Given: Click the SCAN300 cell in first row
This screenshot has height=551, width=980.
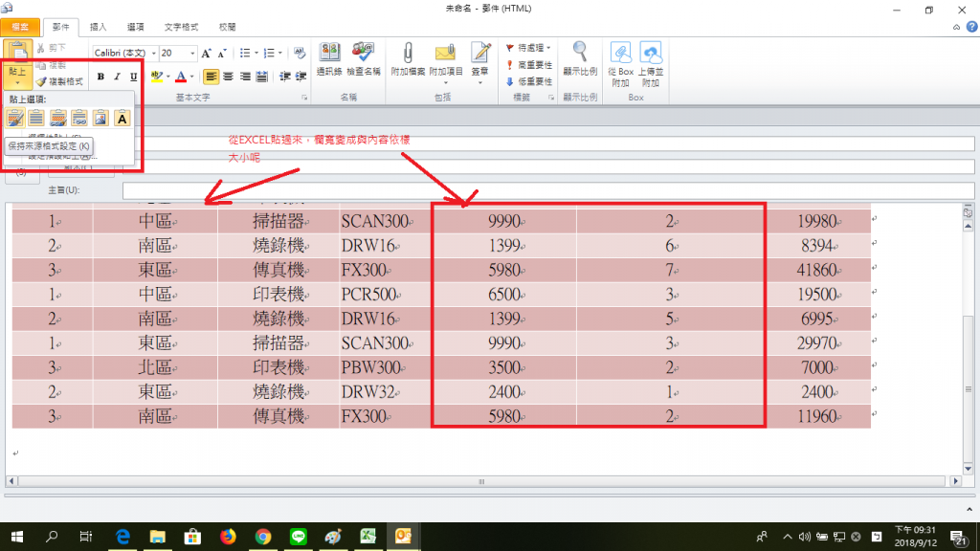Looking at the screenshot, I should point(385,221).
